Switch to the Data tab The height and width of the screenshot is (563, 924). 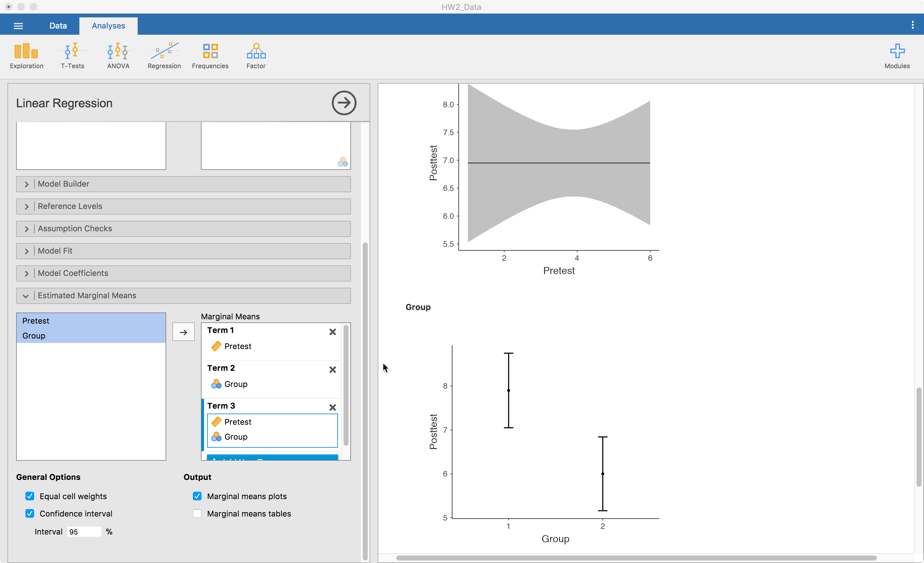(58, 25)
